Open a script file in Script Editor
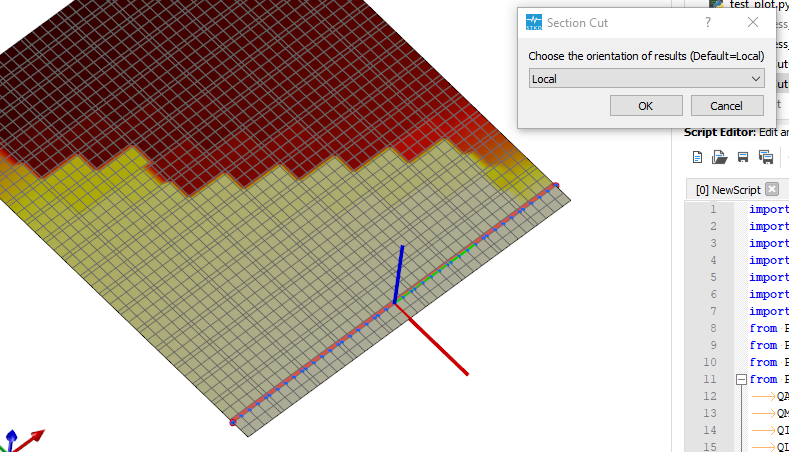789x452 pixels. (x=720, y=157)
